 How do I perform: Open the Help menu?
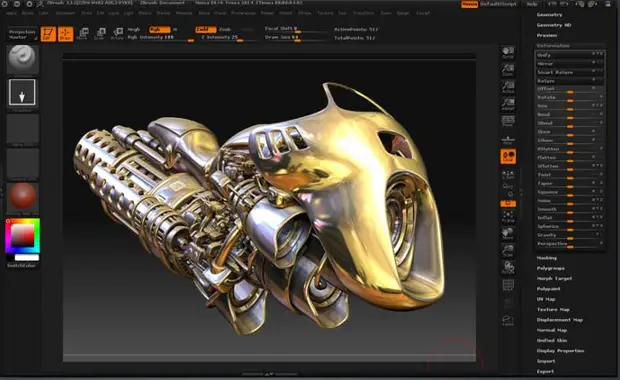tap(532, 4)
